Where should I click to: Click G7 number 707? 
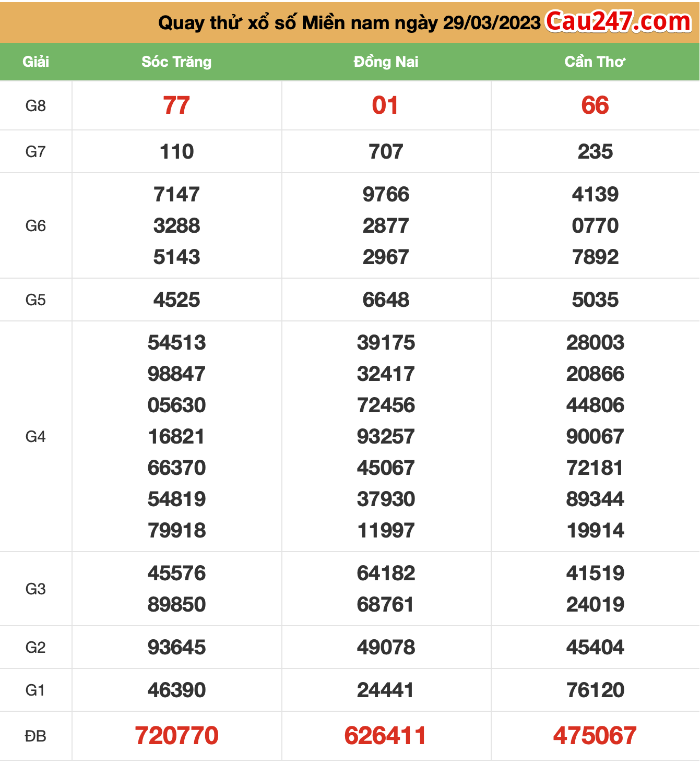[386, 152]
